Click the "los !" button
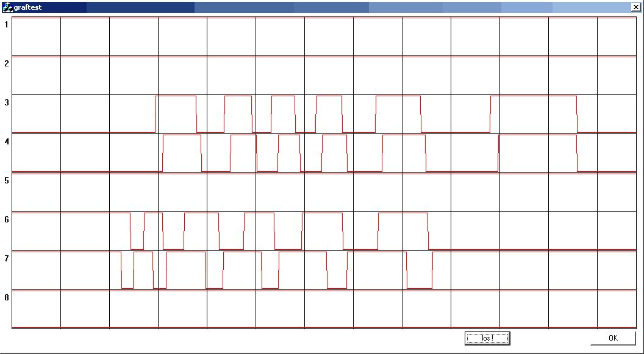 [487, 338]
